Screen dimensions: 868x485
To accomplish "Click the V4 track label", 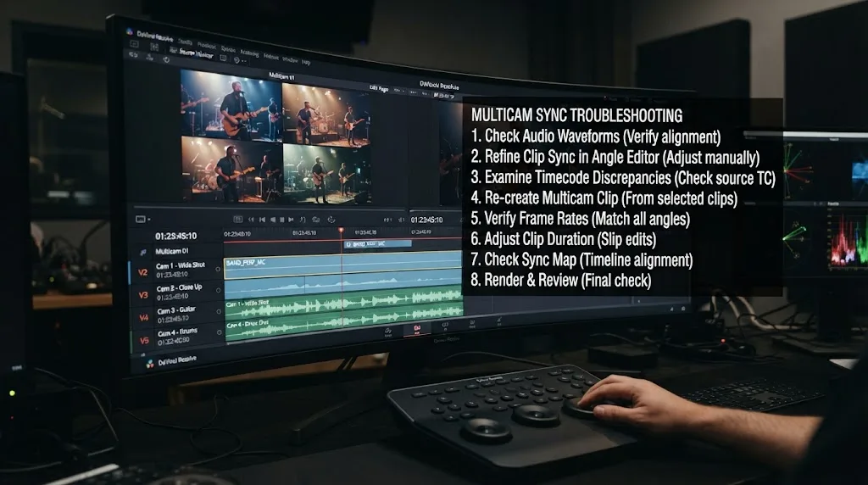I will (x=144, y=318).
